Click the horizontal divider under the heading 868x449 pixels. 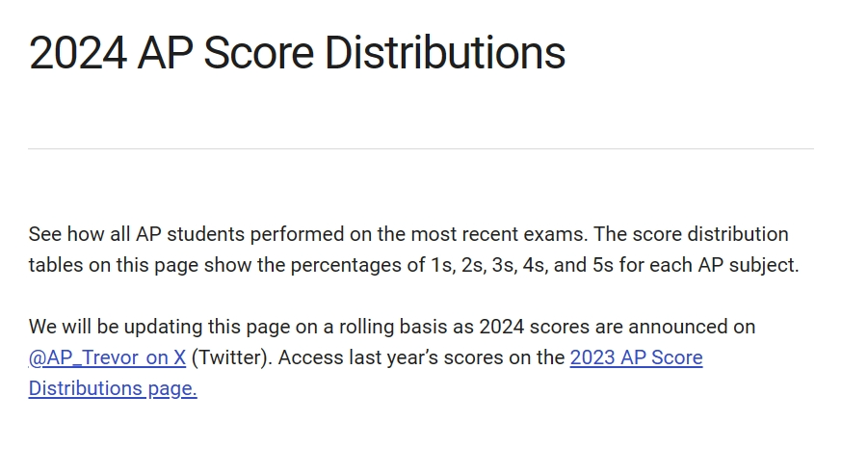pos(421,148)
